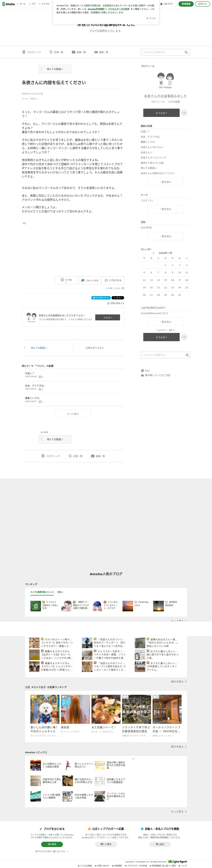Image resolution: width=212 pixels, height=868 pixels.
Task: Open the ファミマ得1個買うと1個無料 topic
Action: pyautogui.click(x=46, y=796)
